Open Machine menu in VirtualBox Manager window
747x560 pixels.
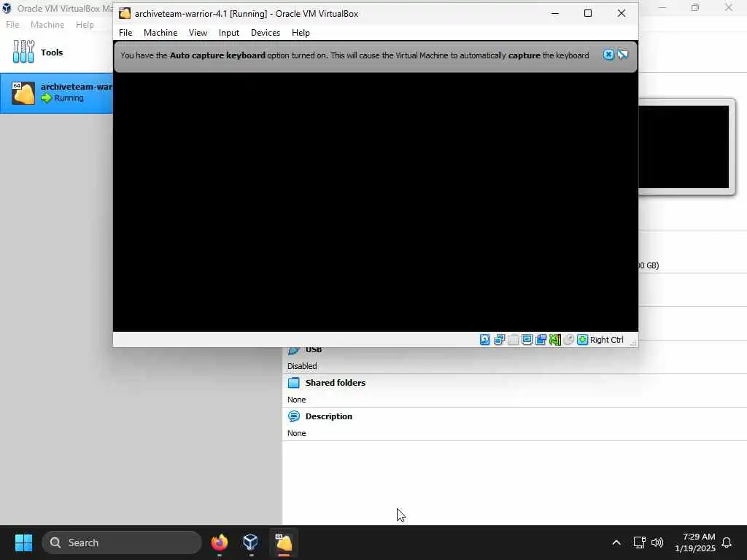47,25
